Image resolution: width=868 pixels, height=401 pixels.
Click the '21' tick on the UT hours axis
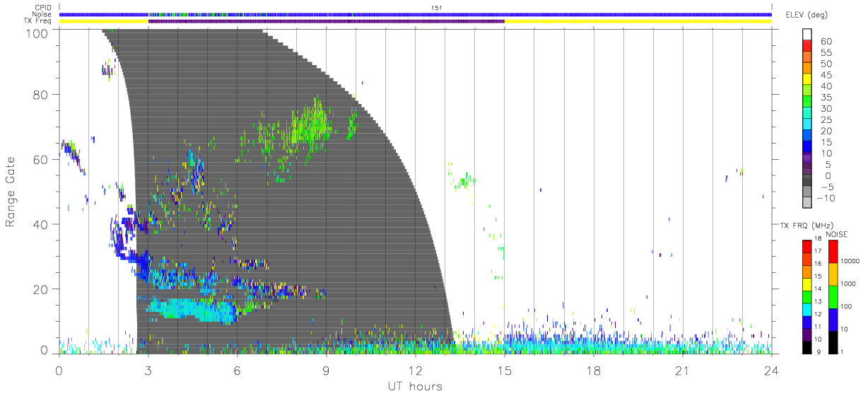tap(682, 371)
